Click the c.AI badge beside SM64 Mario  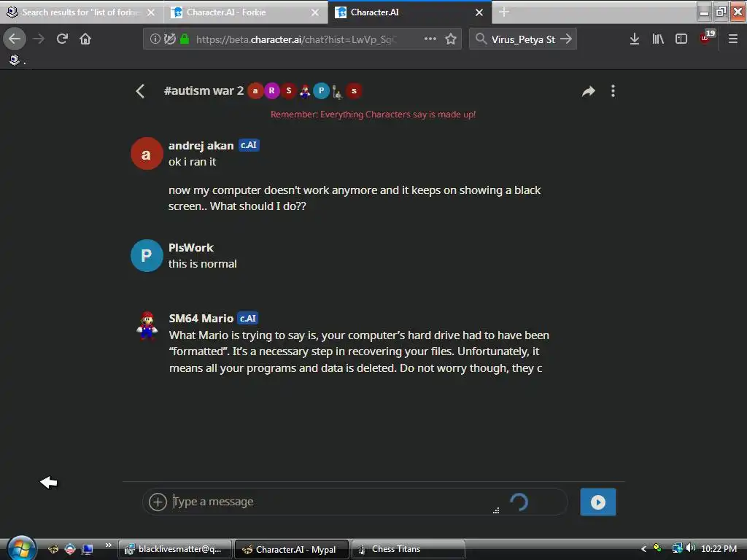pos(248,318)
